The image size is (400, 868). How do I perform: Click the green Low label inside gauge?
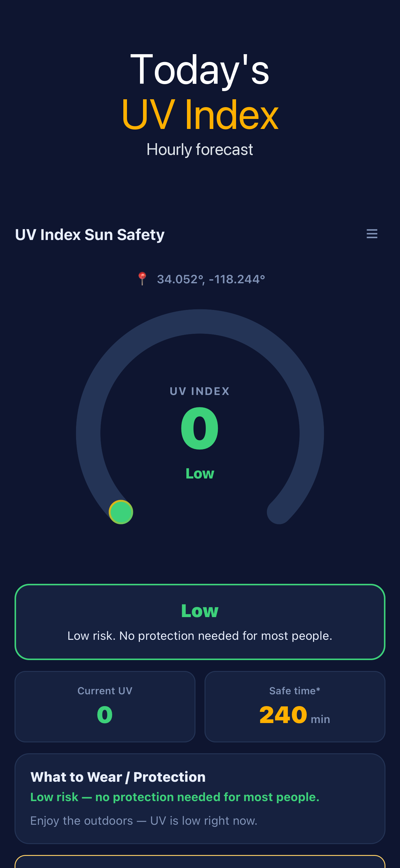tap(200, 473)
